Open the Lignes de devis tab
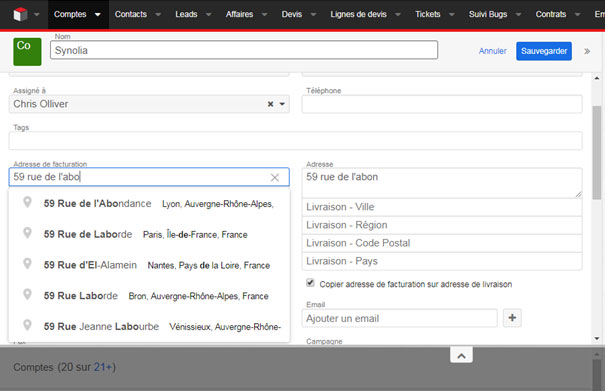 point(358,14)
